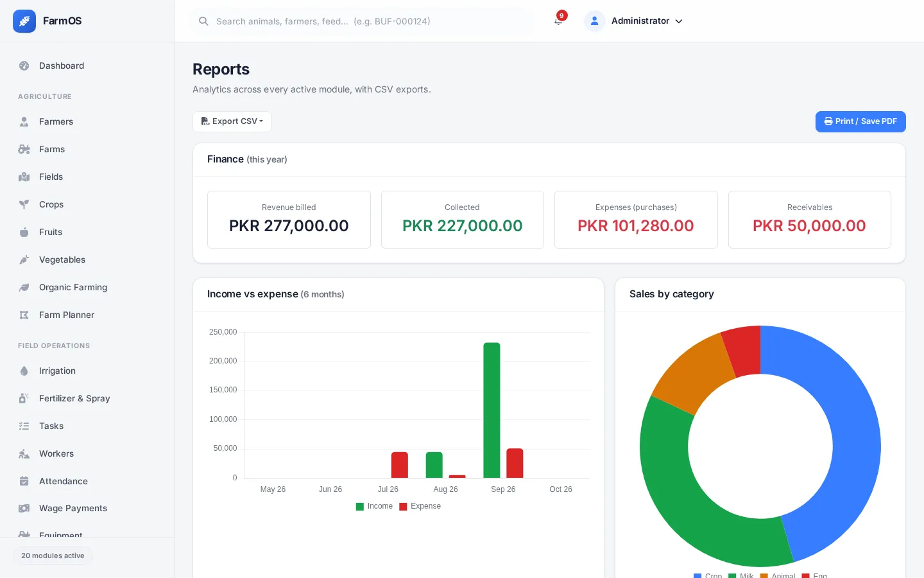Screen dimensions: 924x578
Task: Click the Revenue billed PKR 277,000.00 card
Action: pyautogui.click(x=289, y=220)
